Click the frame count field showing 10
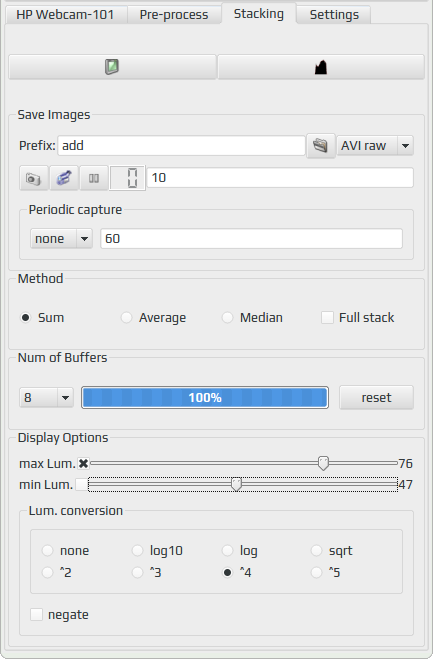 point(280,178)
